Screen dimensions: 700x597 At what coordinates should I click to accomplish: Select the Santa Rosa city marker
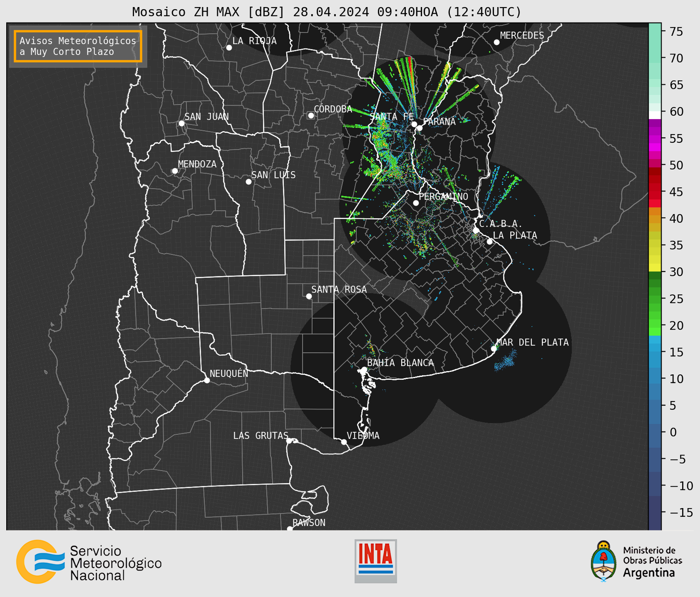tap(309, 296)
